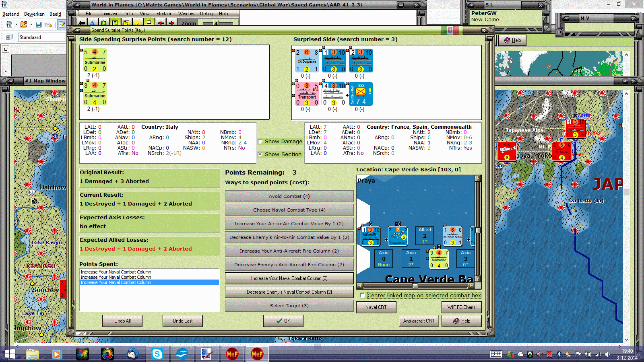Click the Windows Start button
Image resolution: width=644 pixels, height=362 pixels.
(10, 354)
